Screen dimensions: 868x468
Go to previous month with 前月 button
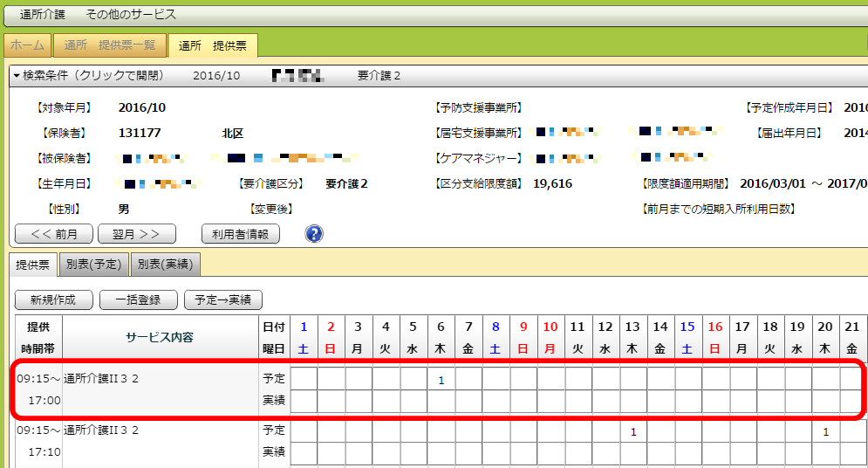54,234
